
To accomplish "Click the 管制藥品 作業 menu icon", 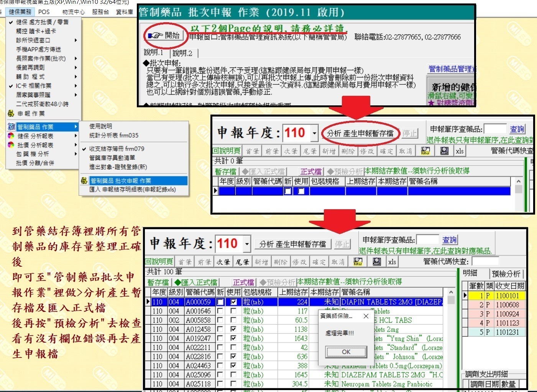I will (x=11, y=127).
